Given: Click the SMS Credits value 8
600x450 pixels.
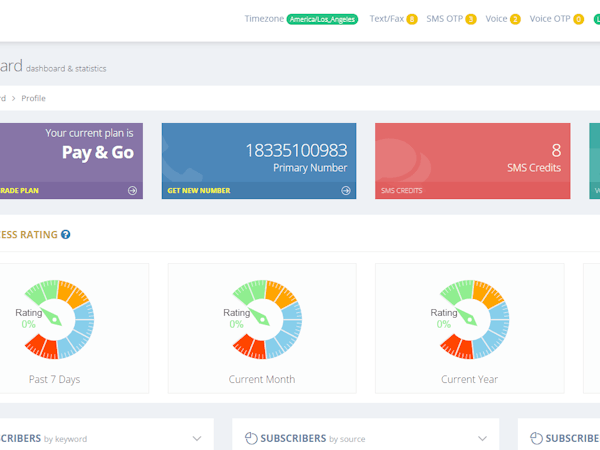Looking at the screenshot, I should (556, 150).
